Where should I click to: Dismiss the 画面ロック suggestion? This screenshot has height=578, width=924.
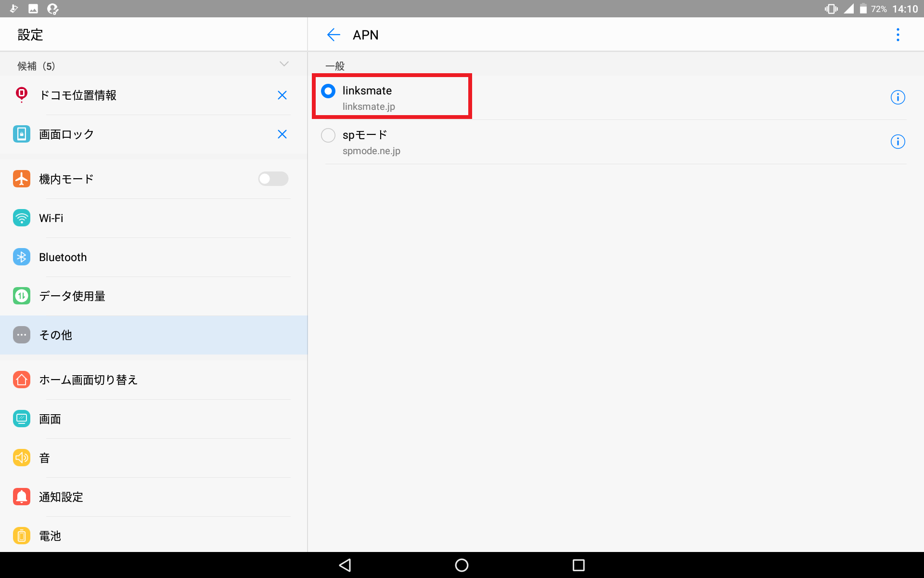(x=282, y=134)
